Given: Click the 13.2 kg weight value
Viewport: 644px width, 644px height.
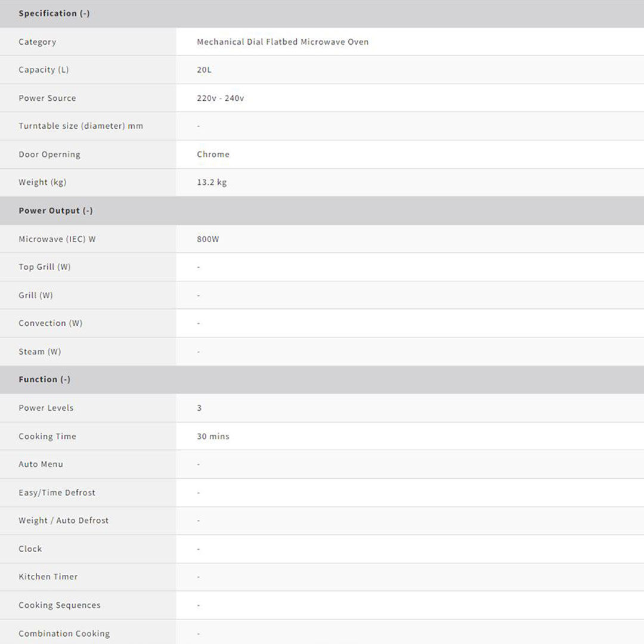Looking at the screenshot, I should point(212,182).
